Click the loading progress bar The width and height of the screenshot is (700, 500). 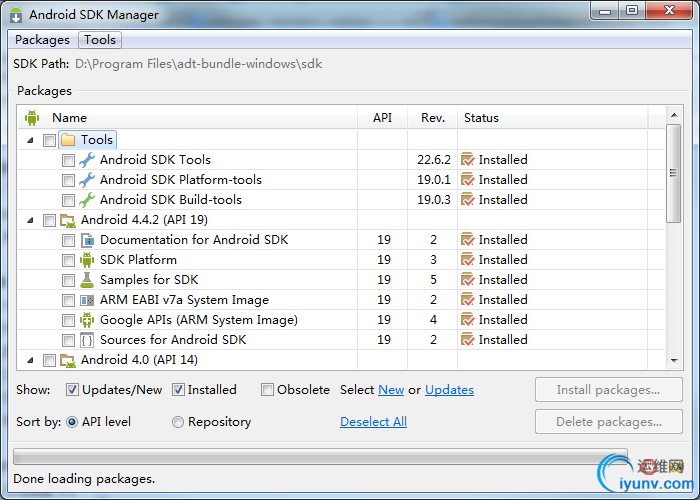320,457
